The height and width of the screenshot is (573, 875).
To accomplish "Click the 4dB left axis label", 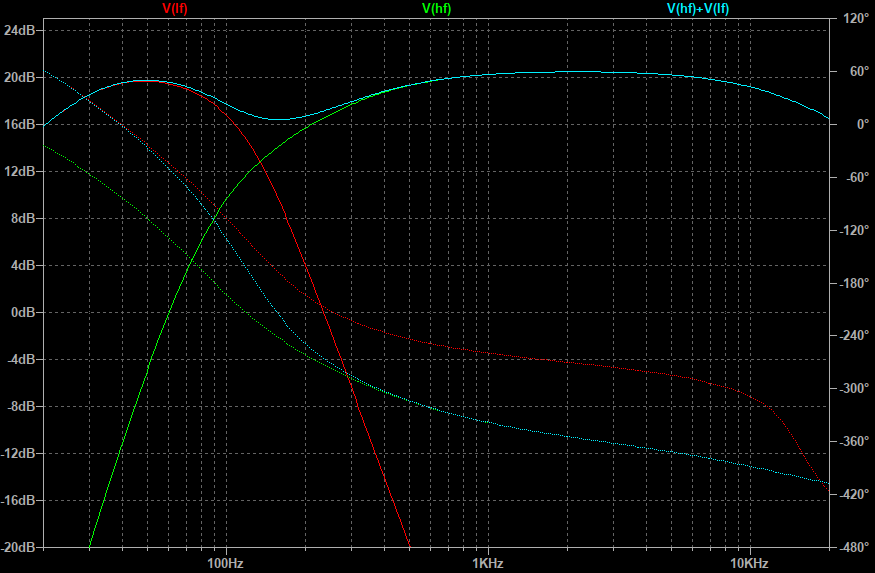I will click(x=23, y=265).
